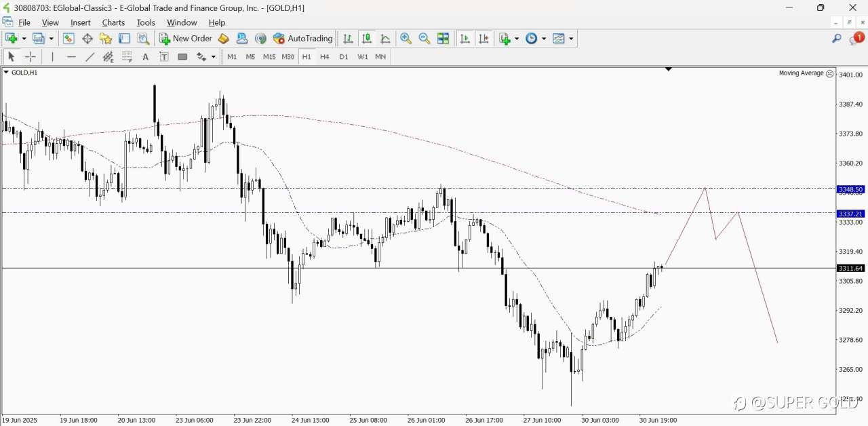Image resolution: width=868 pixels, height=426 pixels.
Task: Click the New Chart icon
Action: tap(11, 39)
